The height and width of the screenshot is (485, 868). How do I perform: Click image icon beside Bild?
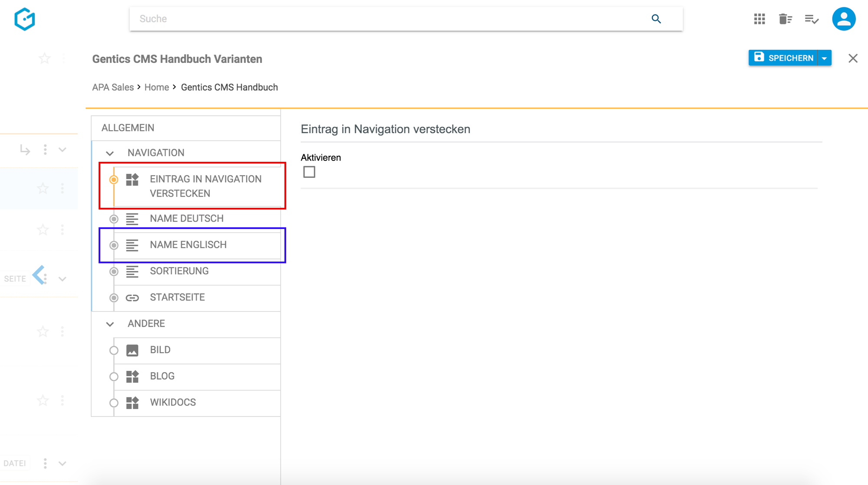tap(132, 351)
